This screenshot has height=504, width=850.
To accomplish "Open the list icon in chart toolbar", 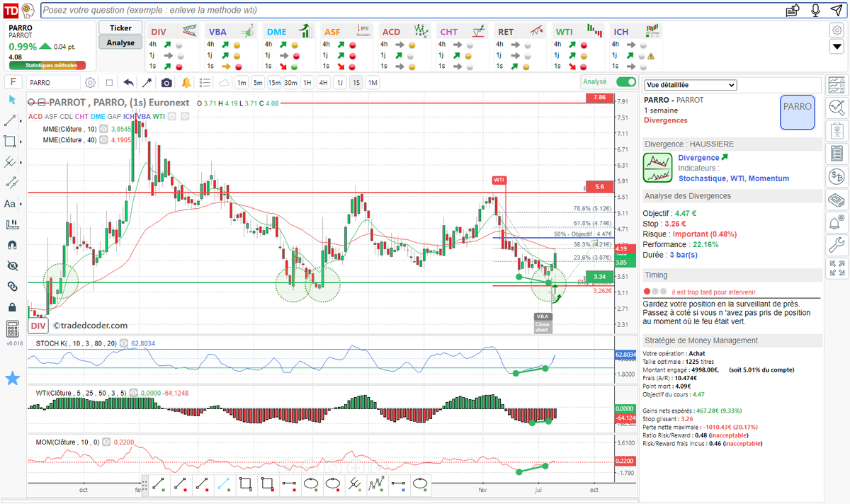I will click(205, 82).
